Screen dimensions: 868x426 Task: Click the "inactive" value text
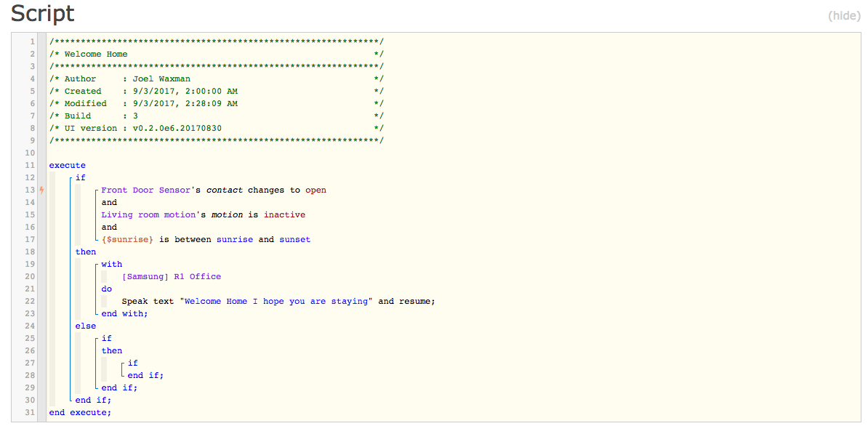coord(284,214)
